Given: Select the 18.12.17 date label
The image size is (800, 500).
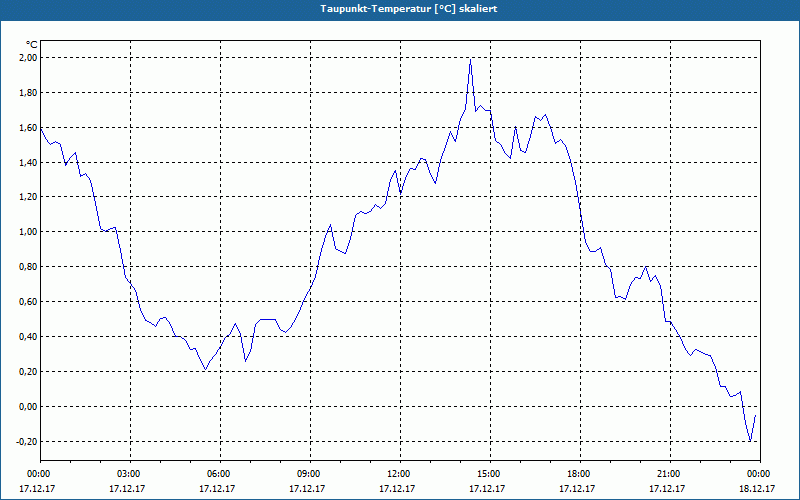Looking at the screenshot, I should click(757, 489).
